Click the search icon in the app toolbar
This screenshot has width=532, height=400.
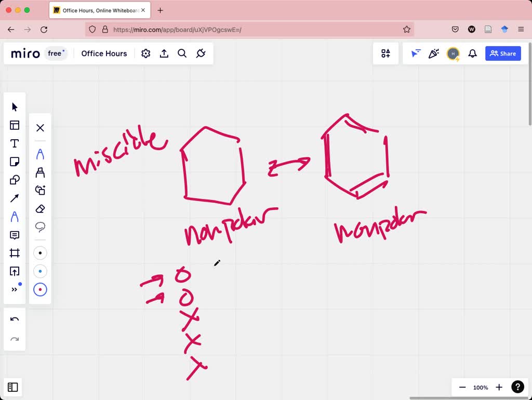[182, 53]
